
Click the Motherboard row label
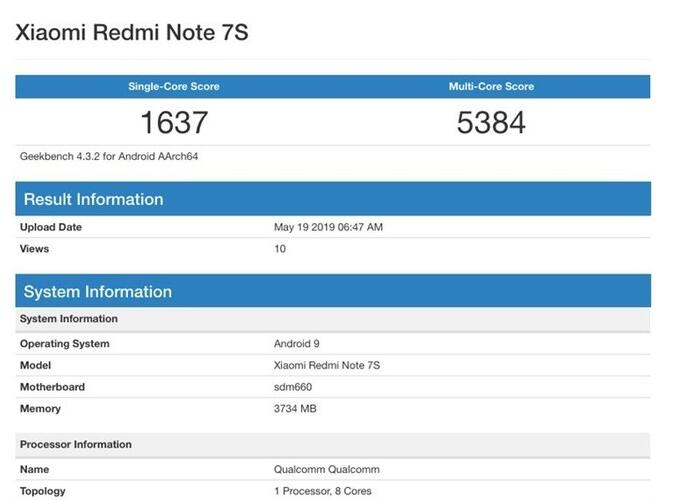coord(52,387)
